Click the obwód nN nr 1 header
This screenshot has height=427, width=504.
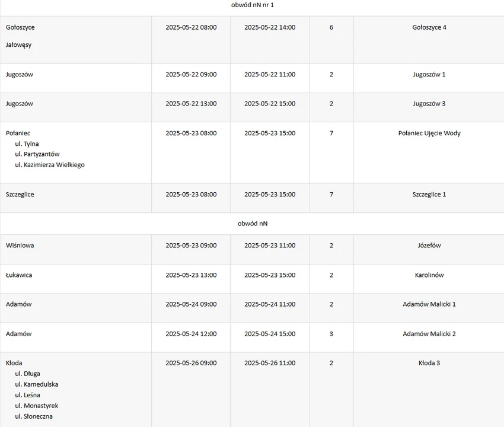tap(253, 5)
